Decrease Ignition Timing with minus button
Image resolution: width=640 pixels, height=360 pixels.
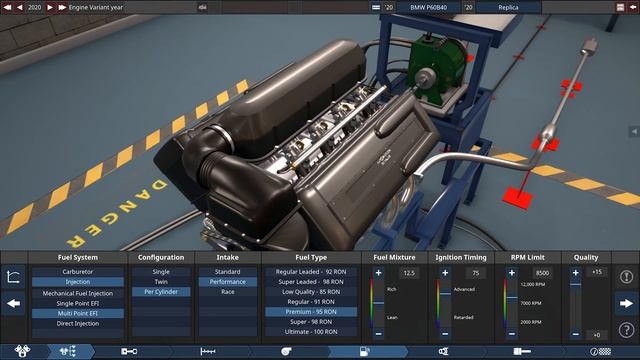click(x=445, y=334)
